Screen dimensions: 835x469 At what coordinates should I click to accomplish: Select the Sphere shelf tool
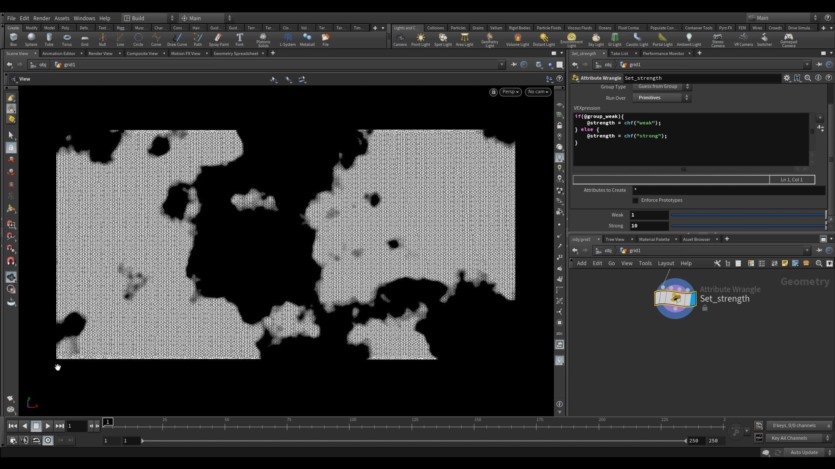tap(31, 39)
